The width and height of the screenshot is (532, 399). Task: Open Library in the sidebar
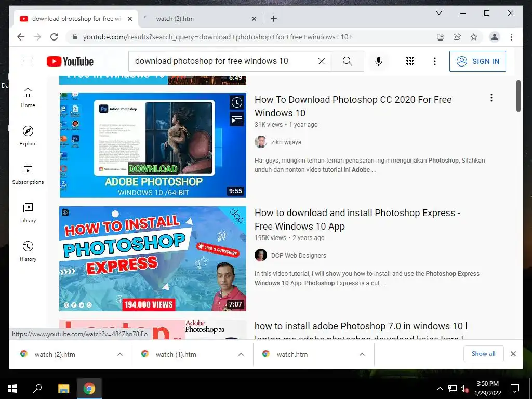28,212
